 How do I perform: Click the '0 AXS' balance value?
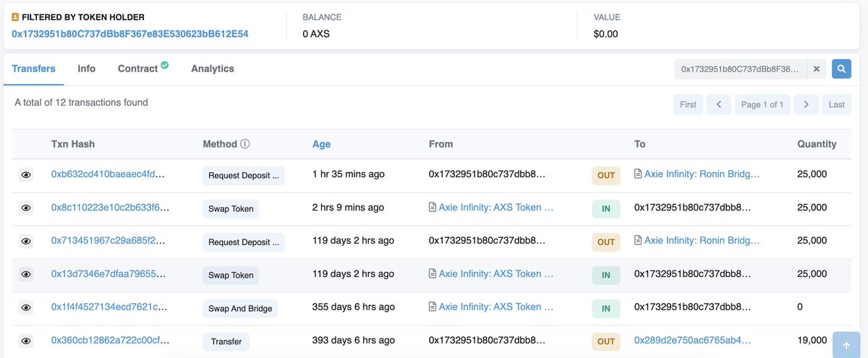click(x=316, y=34)
